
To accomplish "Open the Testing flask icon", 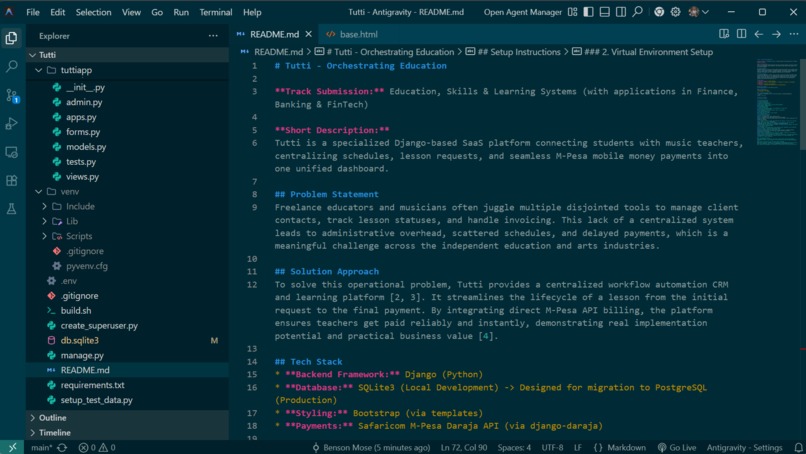I will coord(11,209).
